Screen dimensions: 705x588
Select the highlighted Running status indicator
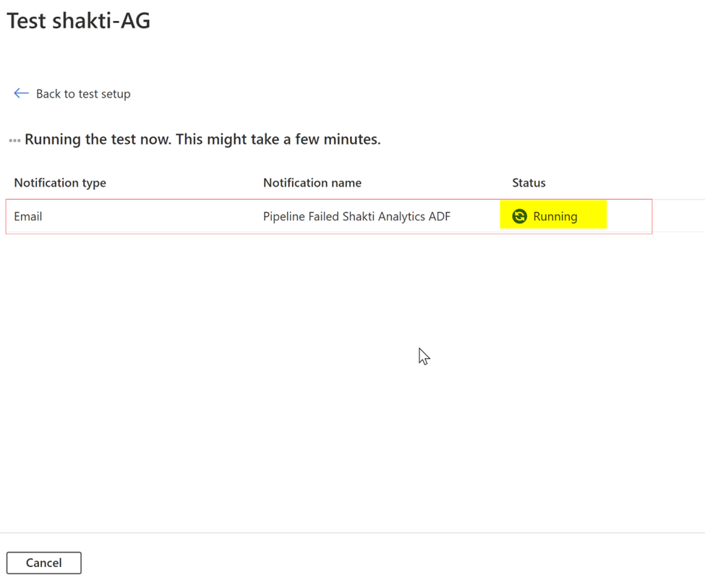(553, 216)
